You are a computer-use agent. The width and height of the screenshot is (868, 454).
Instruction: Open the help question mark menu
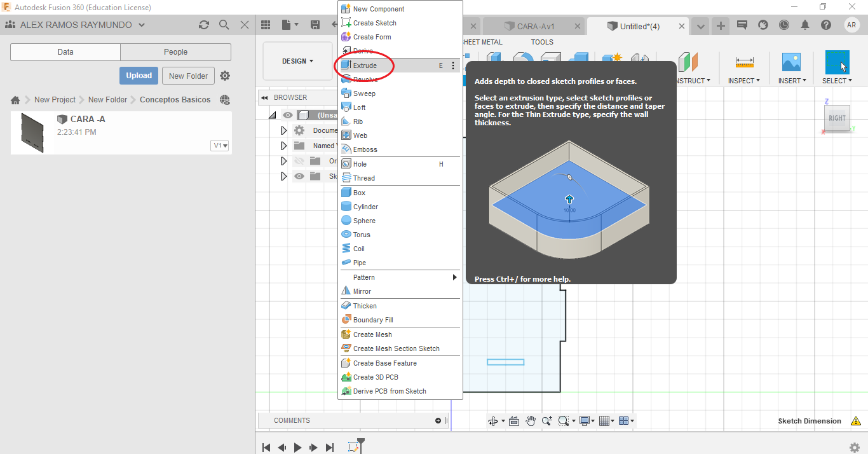coord(825,25)
